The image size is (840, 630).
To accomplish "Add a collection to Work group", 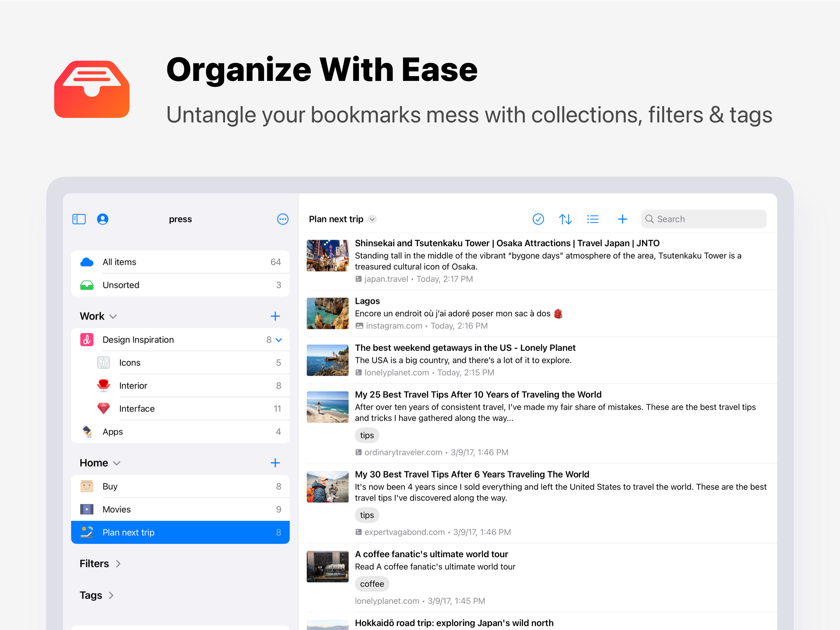I will [275, 316].
